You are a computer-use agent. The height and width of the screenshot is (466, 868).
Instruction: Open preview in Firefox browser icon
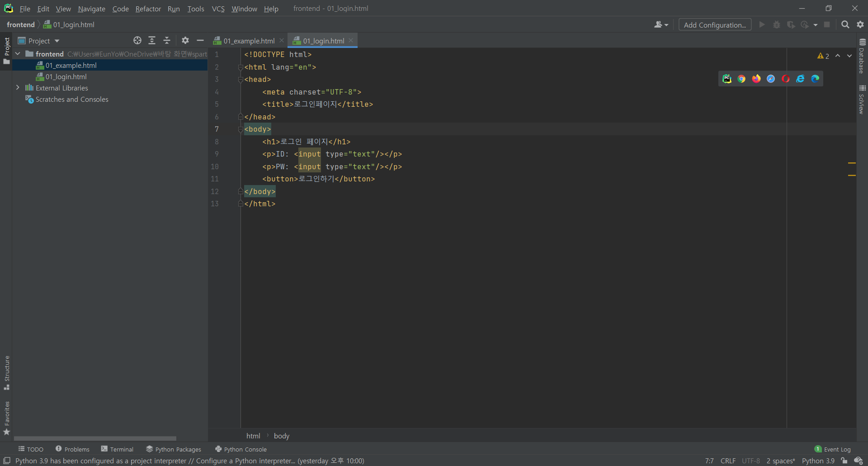pyautogui.click(x=756, y=79)
